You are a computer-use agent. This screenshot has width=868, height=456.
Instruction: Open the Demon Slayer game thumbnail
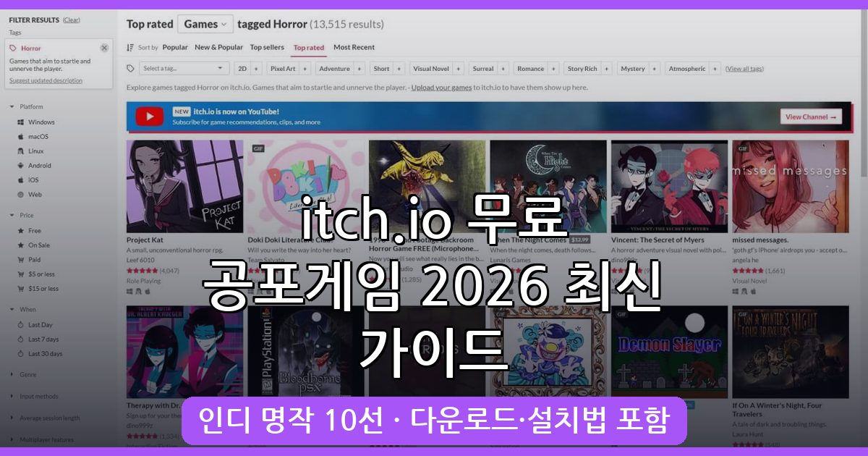tap(670, 352)
